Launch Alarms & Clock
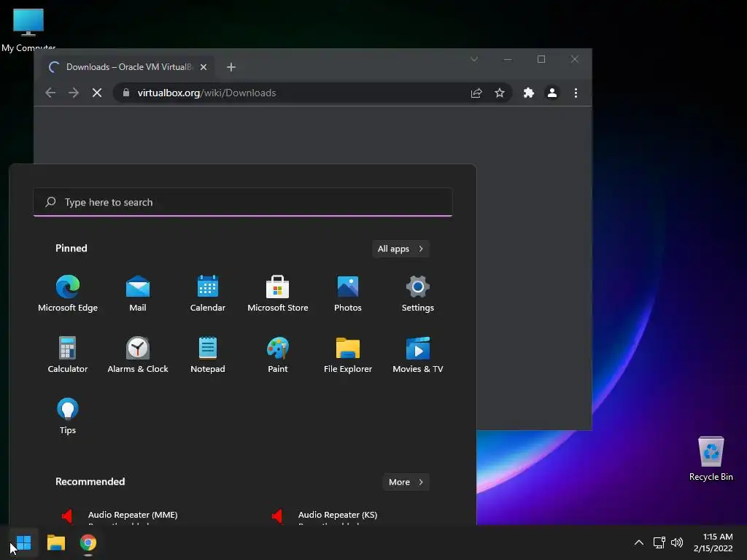Screen dimensions: 747x560 click(138, 354)
